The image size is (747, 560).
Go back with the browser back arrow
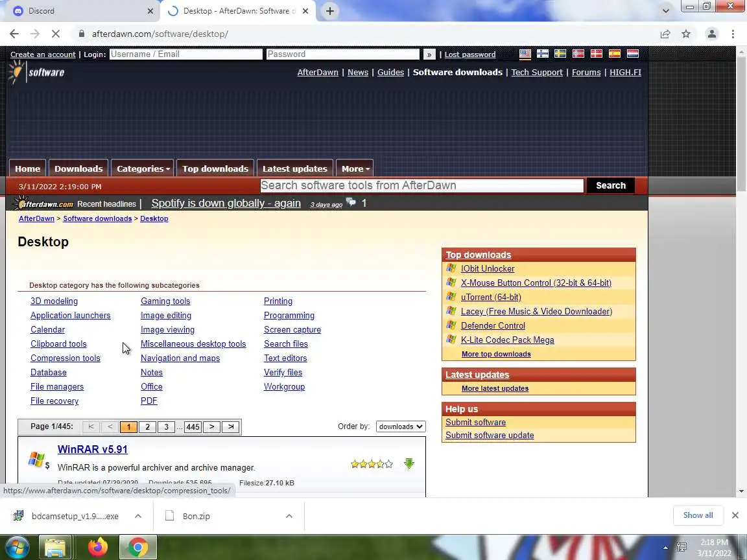[14, 34]
